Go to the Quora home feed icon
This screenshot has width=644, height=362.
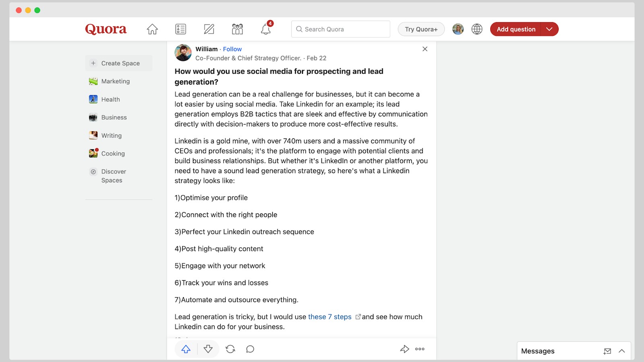152,29
